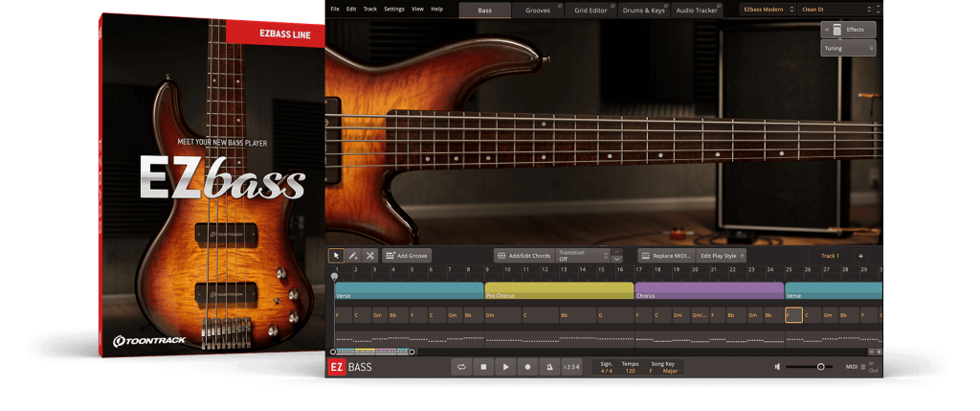
Task: Select the Chorus song part
Action: pos(709,290)
